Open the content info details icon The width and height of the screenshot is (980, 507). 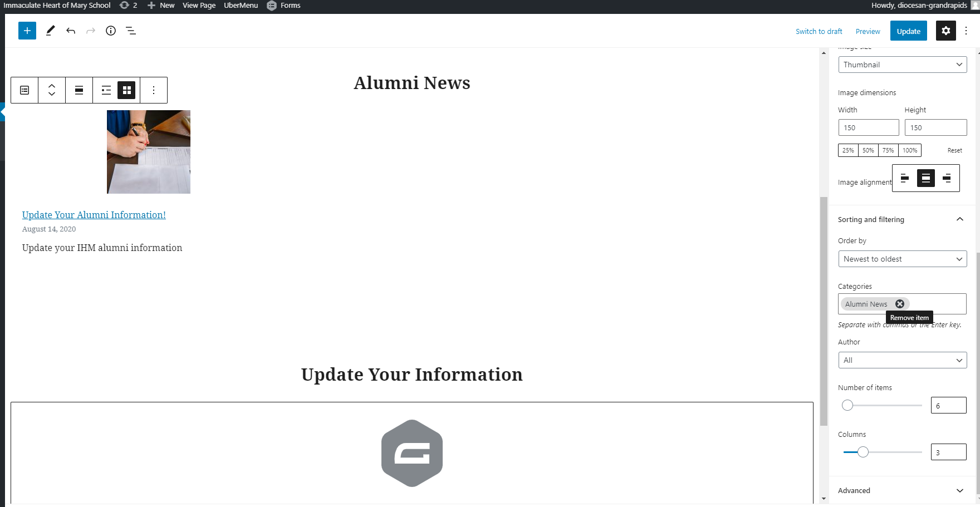click(111, 31)
